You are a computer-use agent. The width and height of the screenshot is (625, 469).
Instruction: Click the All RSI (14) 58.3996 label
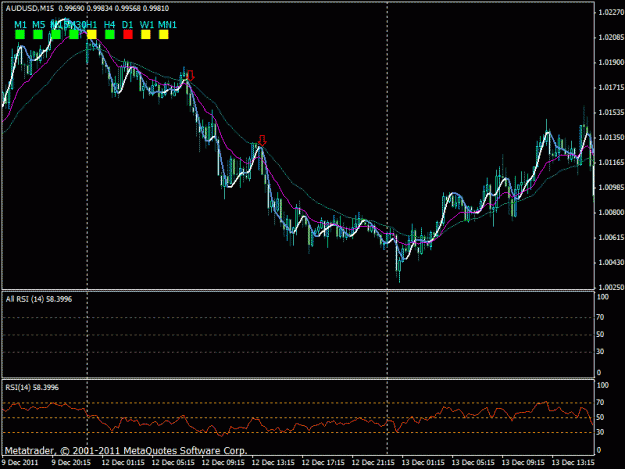coord(39,299)
